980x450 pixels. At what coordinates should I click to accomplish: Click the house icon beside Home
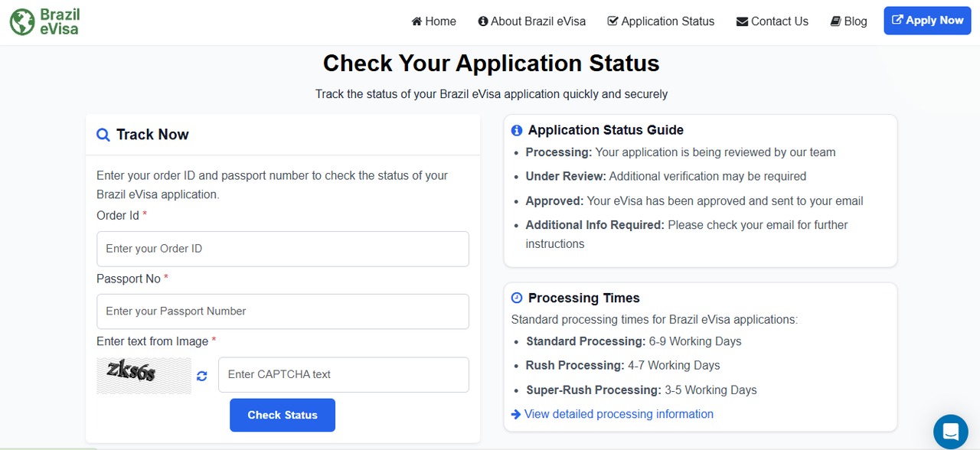coord(416,21)
